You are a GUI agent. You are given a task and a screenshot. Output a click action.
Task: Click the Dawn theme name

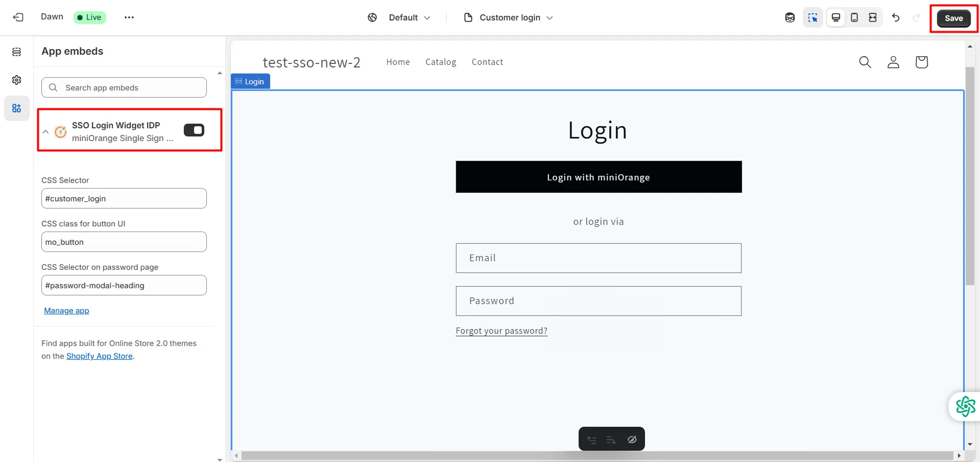click(x=52, y=17)
